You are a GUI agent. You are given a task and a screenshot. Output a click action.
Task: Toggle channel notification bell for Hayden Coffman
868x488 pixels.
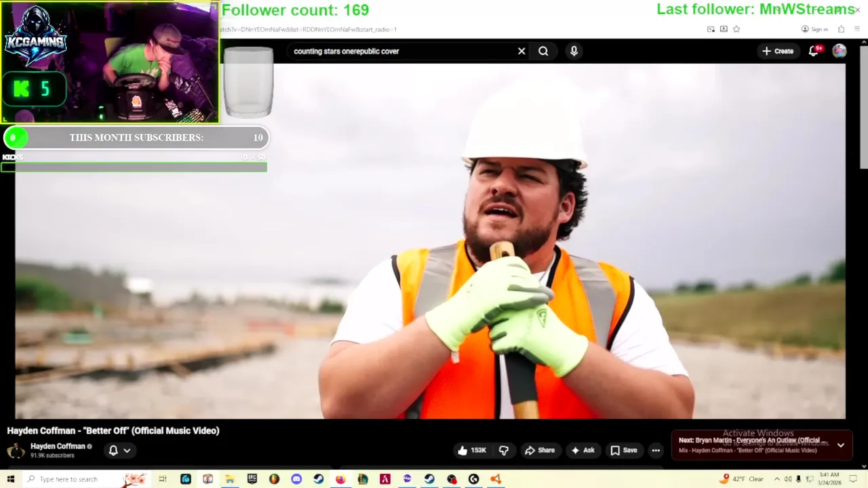point(113,450)
